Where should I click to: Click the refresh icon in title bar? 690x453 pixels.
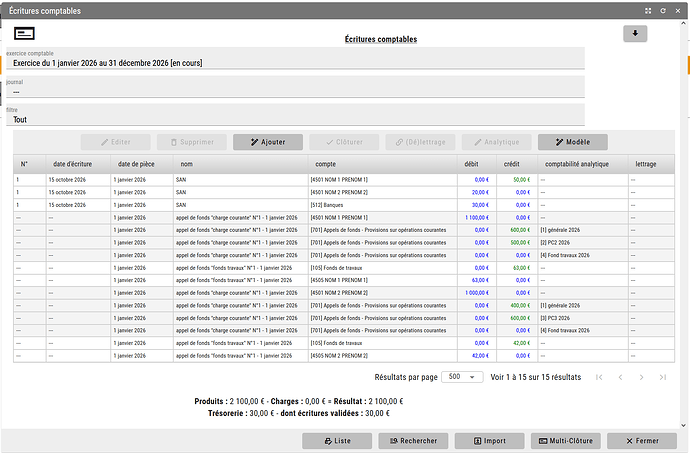tap(663, 11)
